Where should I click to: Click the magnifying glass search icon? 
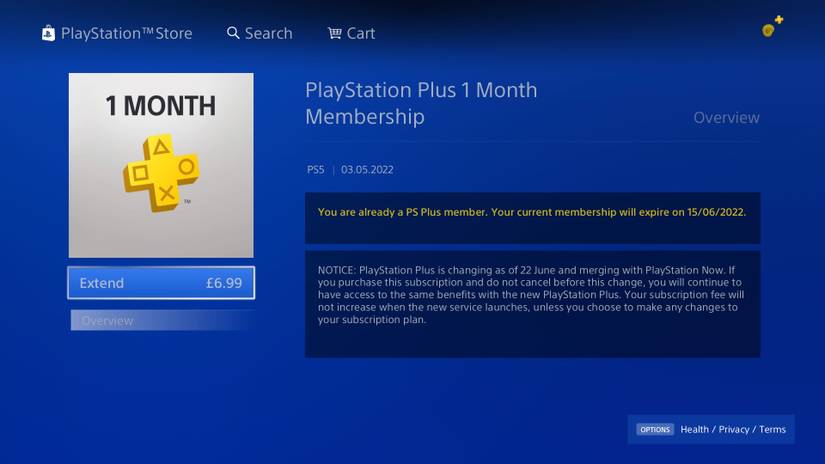tap(233, 33)
